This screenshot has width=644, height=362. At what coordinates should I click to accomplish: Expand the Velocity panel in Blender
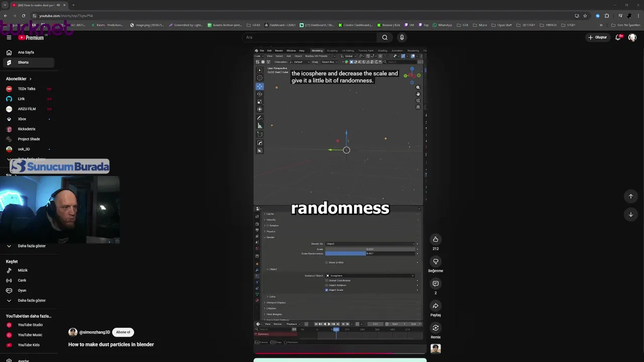click(271, 220)
